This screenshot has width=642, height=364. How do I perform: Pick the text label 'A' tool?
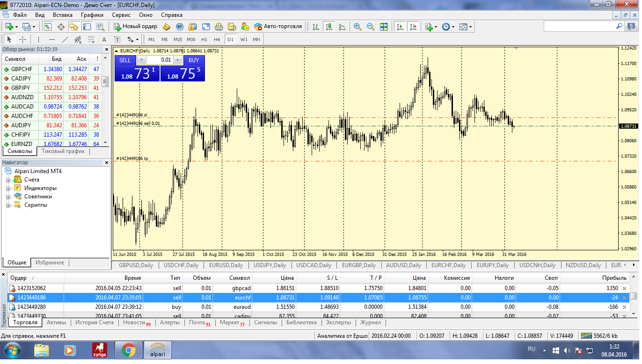104,40
